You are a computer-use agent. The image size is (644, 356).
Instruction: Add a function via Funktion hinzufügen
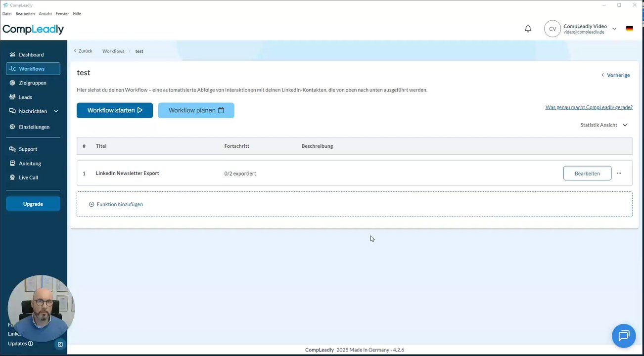point(116,204)
